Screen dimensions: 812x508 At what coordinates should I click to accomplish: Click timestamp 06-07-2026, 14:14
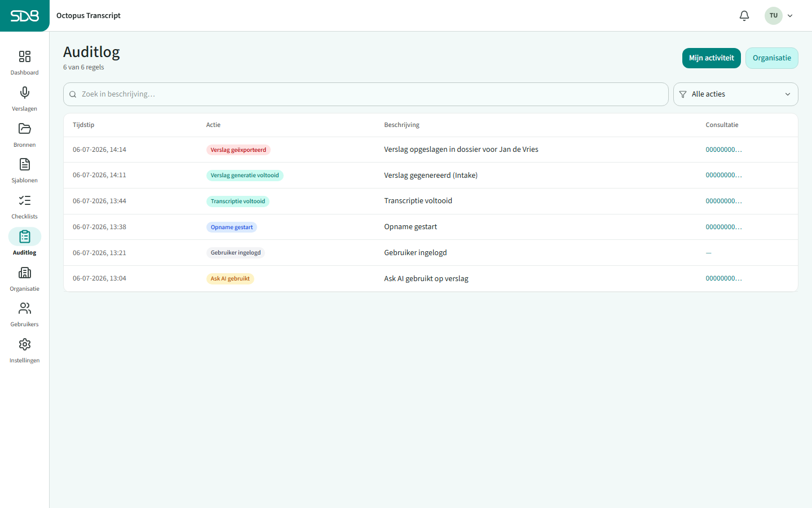coord(99,150)
